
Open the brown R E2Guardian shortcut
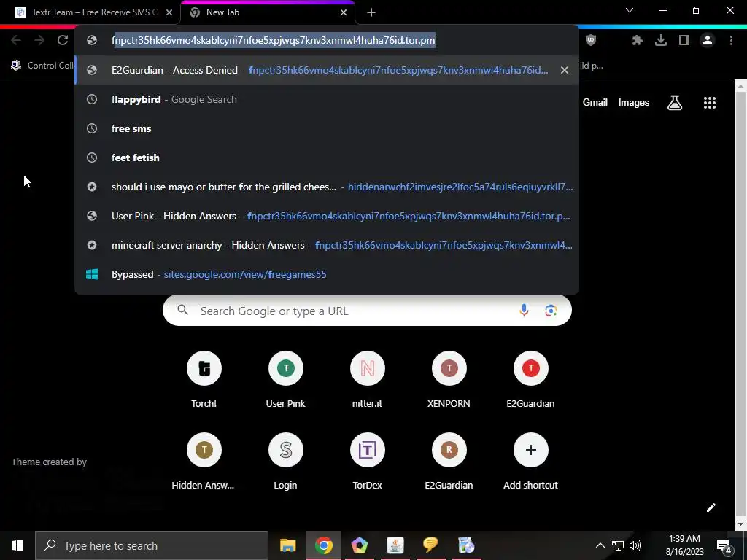(449, 461)
